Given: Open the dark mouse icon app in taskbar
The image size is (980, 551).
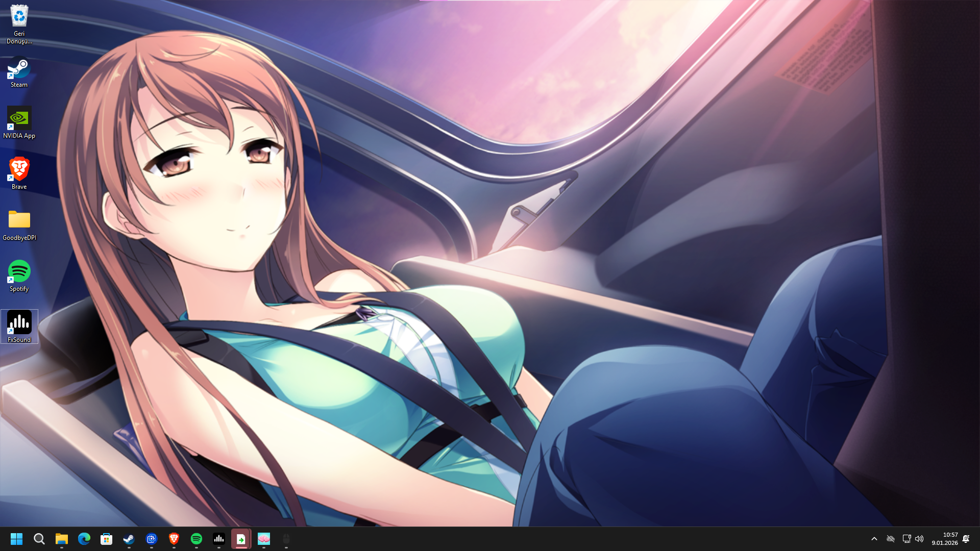Looking at the screenshot, I should pos(286,539).
